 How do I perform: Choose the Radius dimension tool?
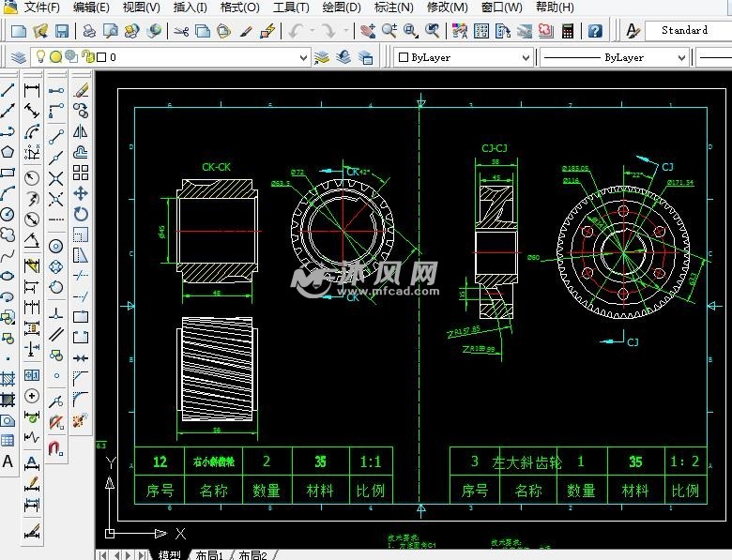tap(32, 178)
